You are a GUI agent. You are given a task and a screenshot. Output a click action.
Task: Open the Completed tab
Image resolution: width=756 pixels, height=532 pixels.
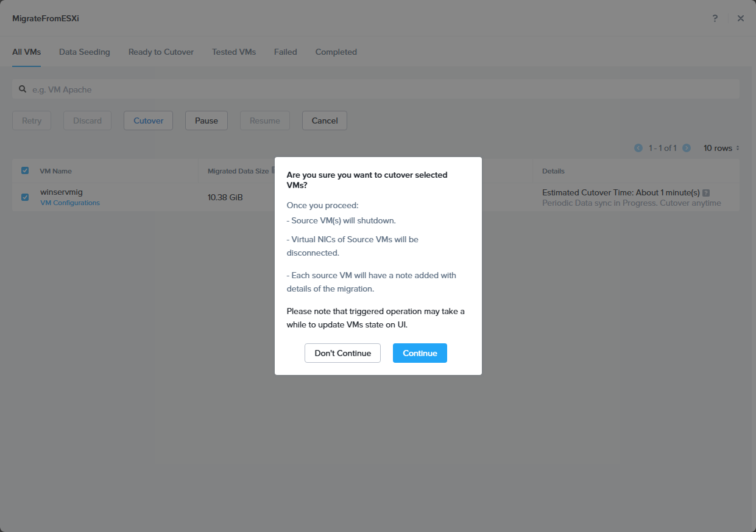click(x=336, y=52)
